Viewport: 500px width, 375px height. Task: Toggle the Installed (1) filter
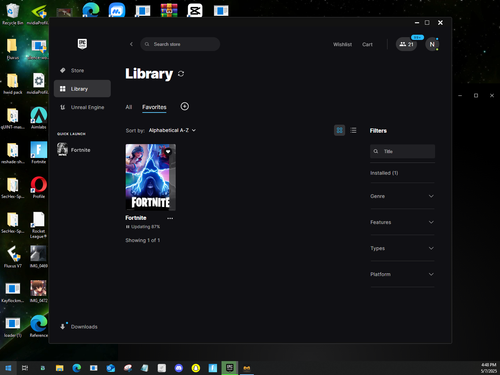click(384, 173)
